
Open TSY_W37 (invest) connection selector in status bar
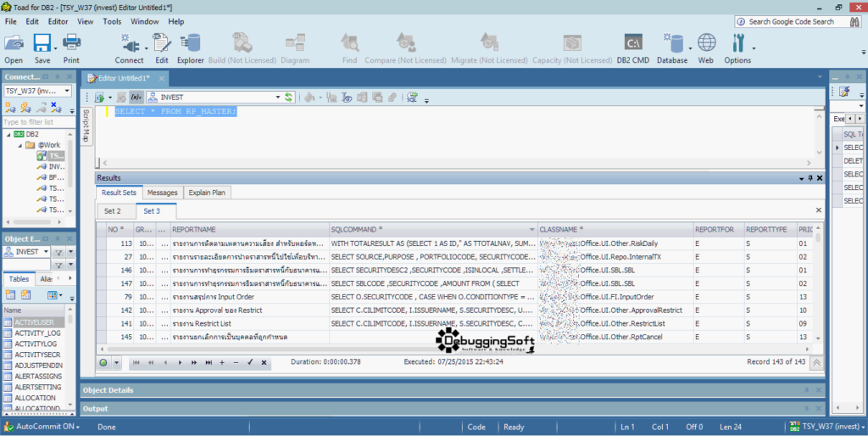(827, 427)
